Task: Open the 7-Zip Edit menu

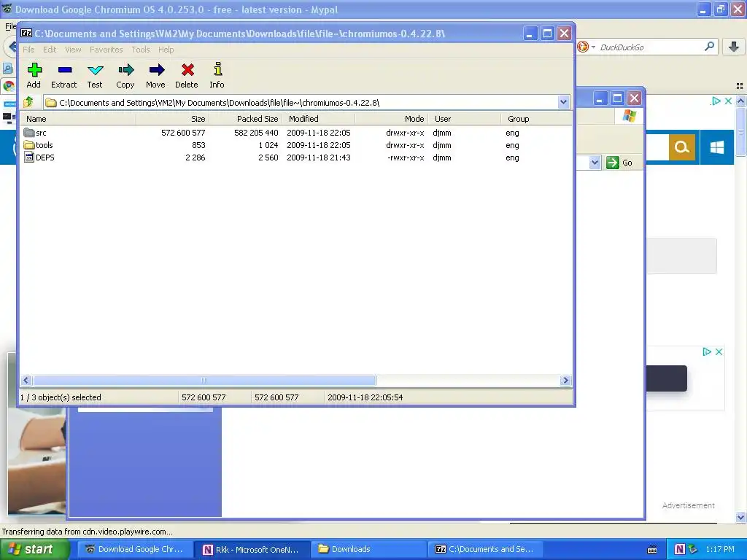Action: [50, 50]
